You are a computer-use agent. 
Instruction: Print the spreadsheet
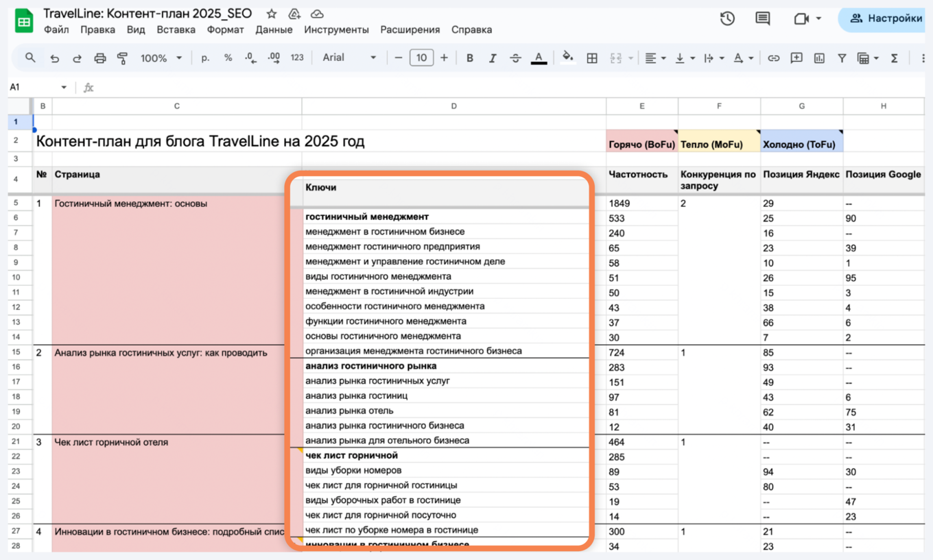100,58
